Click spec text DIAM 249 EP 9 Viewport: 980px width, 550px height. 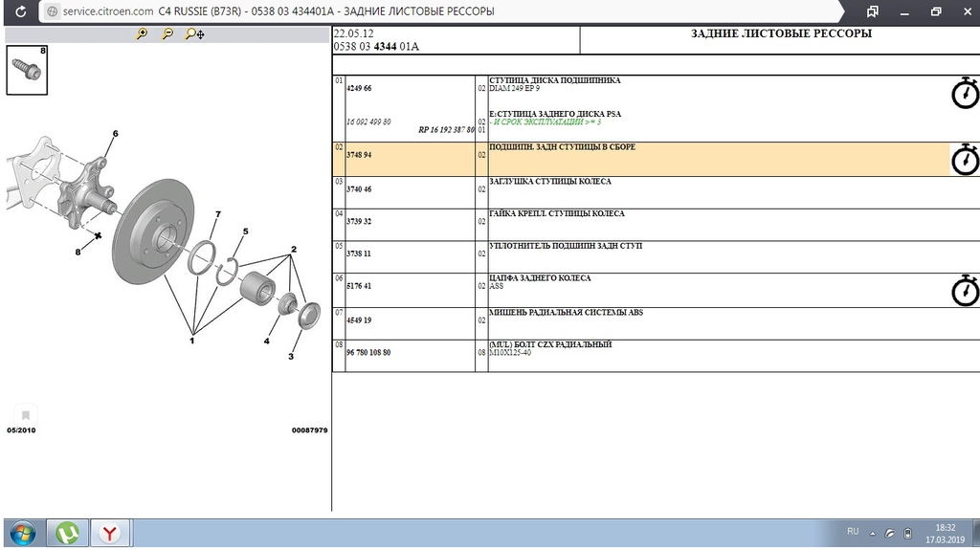514,88
